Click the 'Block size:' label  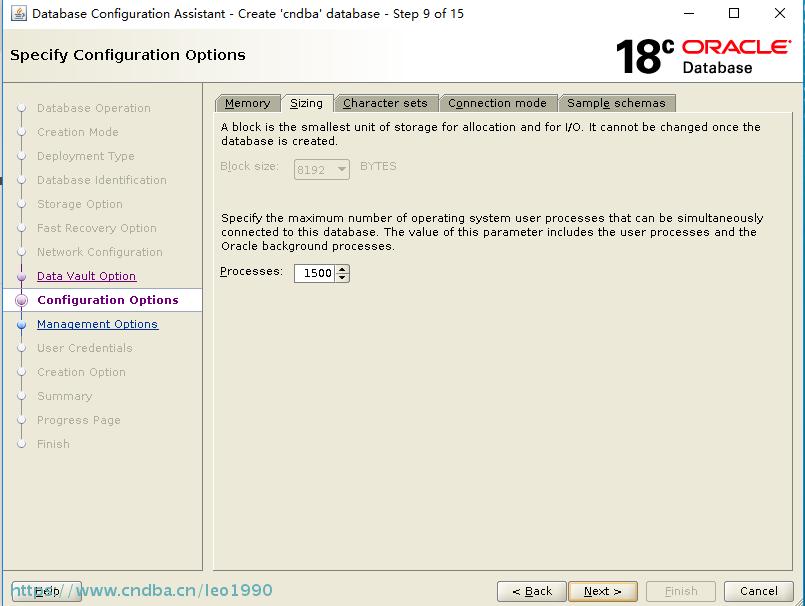[x=250, y=166]
